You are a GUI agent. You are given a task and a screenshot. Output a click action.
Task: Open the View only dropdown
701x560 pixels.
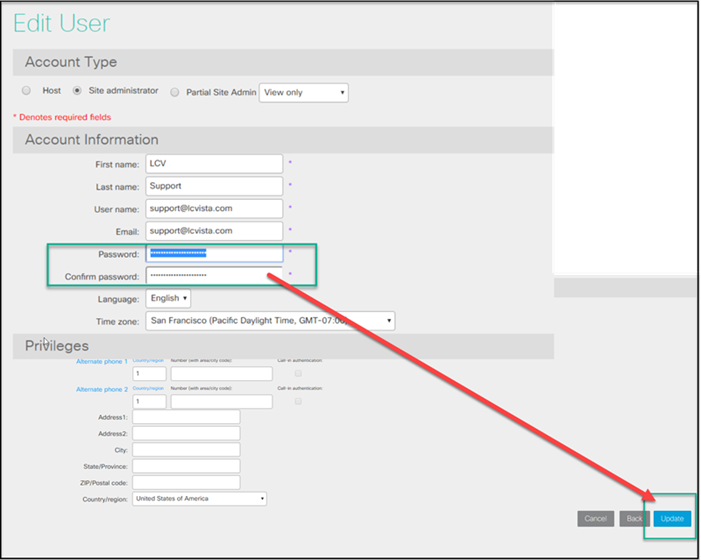(303, 93)
